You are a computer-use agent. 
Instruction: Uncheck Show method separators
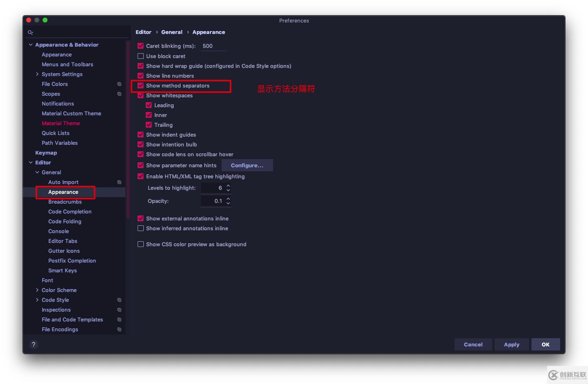point(140,85)
